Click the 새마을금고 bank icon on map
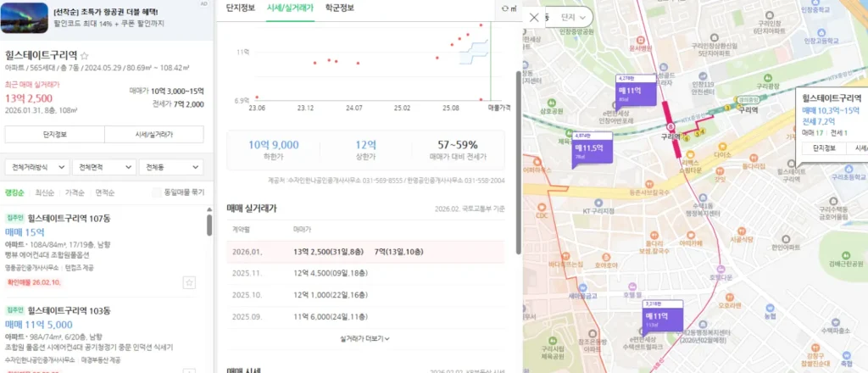The height and width of the screenshot is (373, 868). point(582,287)
